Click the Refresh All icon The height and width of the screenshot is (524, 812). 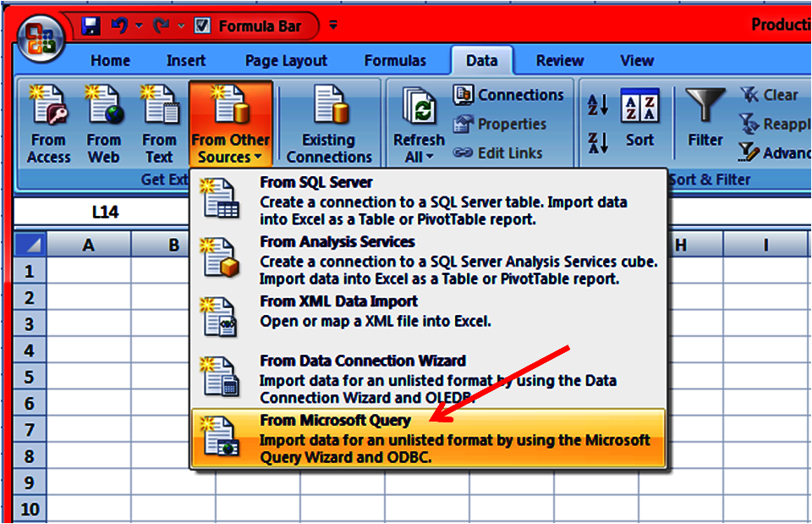pyautogui.click(x=418, y=110)
